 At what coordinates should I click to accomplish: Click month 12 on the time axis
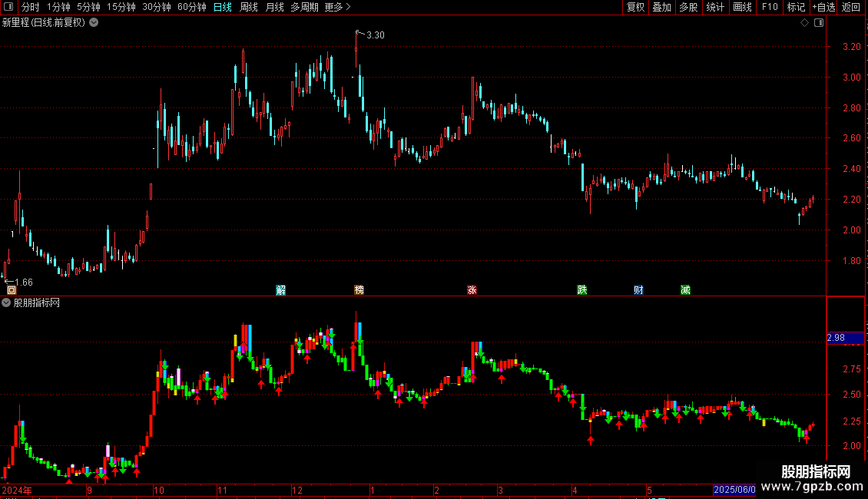pos(297,490)
